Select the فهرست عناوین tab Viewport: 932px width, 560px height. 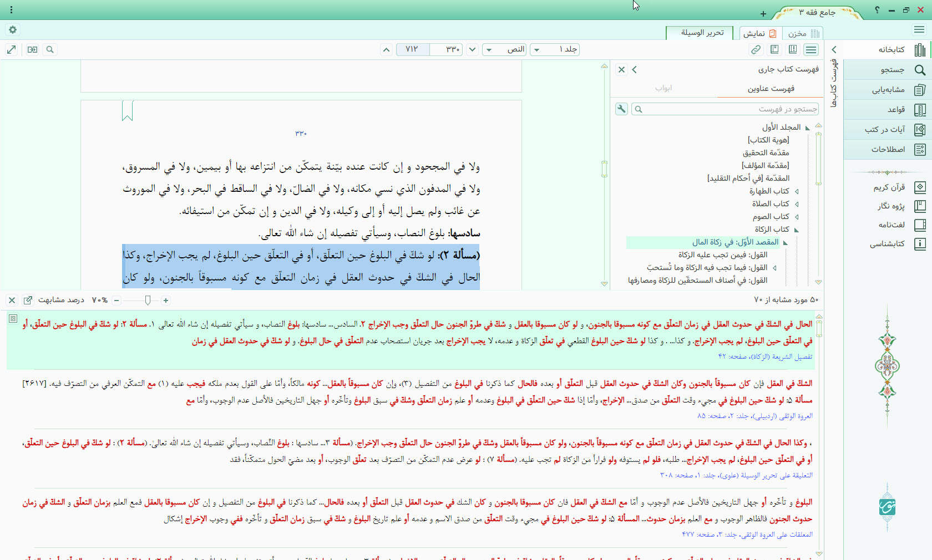(x=771, y=88)
